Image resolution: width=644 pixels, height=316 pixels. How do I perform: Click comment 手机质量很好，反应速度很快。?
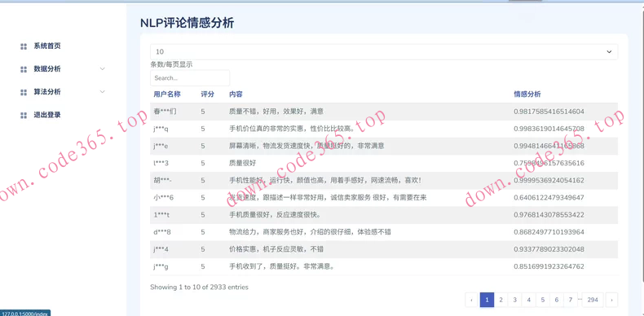[x=276, y=215]
